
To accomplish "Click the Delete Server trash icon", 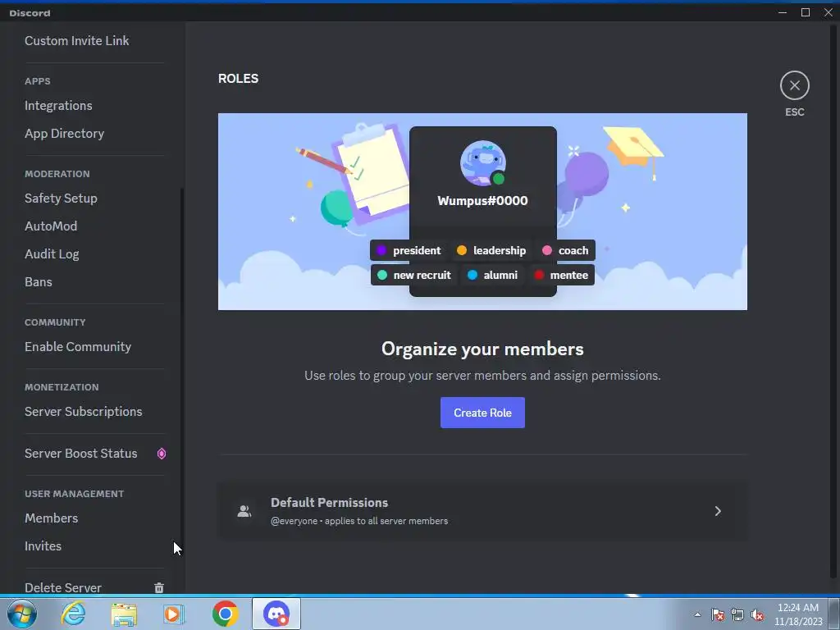I will coord(159,587).
